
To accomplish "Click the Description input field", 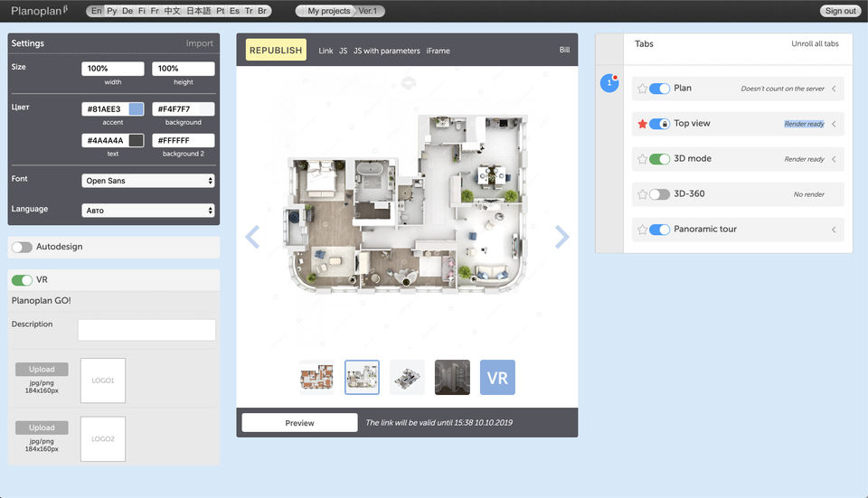I will 146,330.
